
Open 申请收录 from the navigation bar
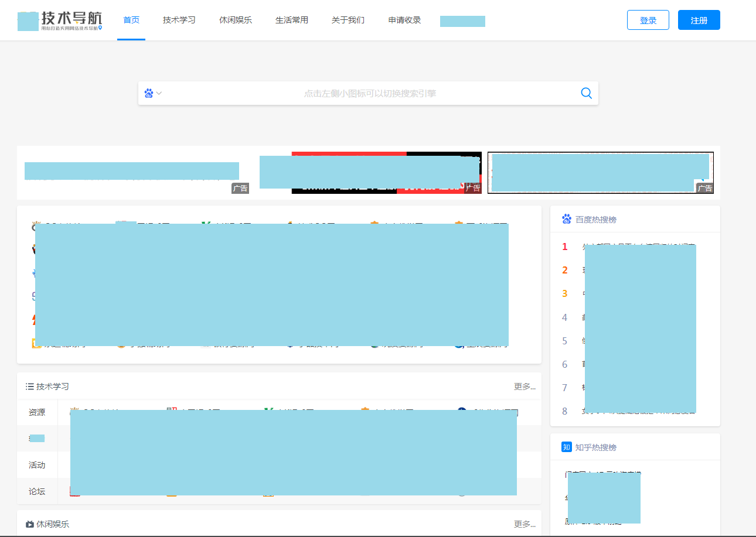tap(404, 20)
